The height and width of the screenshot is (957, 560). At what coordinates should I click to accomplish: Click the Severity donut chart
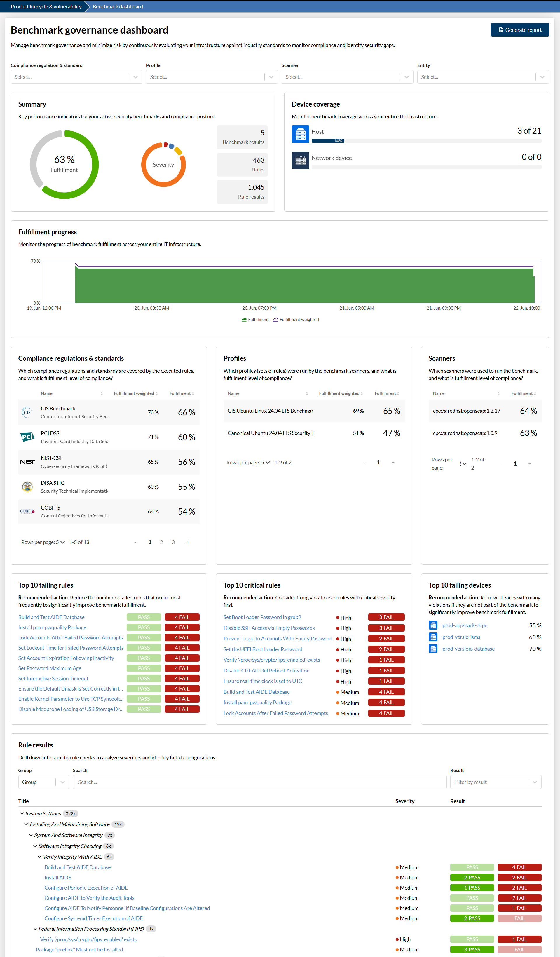tap(163, 164)
